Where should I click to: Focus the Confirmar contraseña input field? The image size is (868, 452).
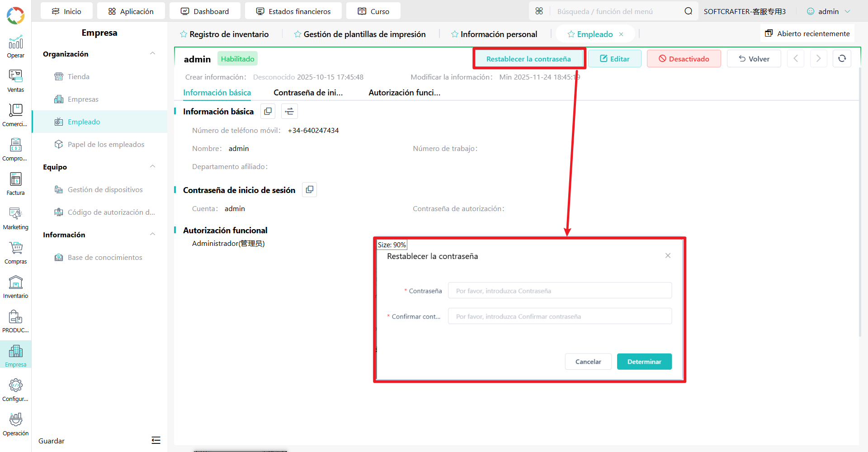click(x=560, y=316)
